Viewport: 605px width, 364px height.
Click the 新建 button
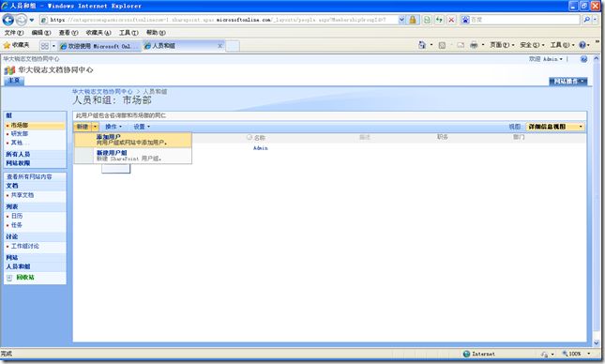point(83,127)
